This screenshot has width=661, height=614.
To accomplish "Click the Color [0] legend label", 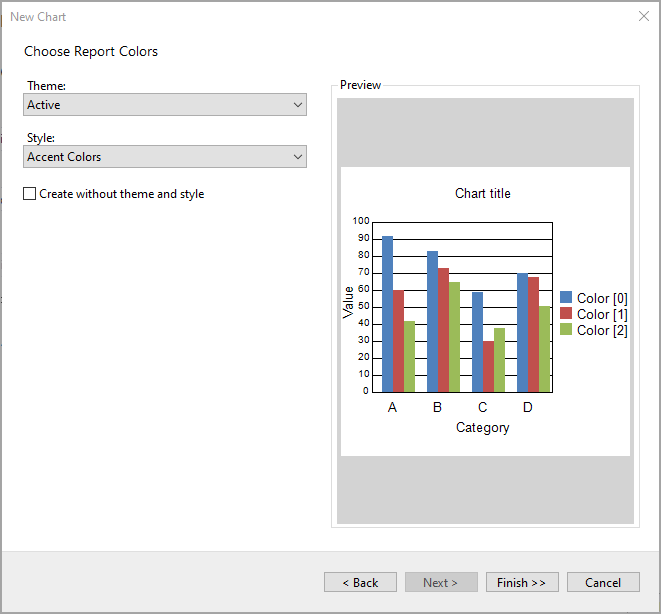I will coord(602,298).
